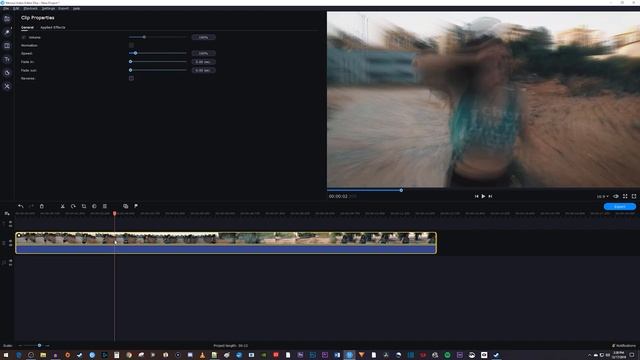Viewport: 640px width, 360px height.
Task: Add a marker with the flag icon
Action: coord(136,206)
